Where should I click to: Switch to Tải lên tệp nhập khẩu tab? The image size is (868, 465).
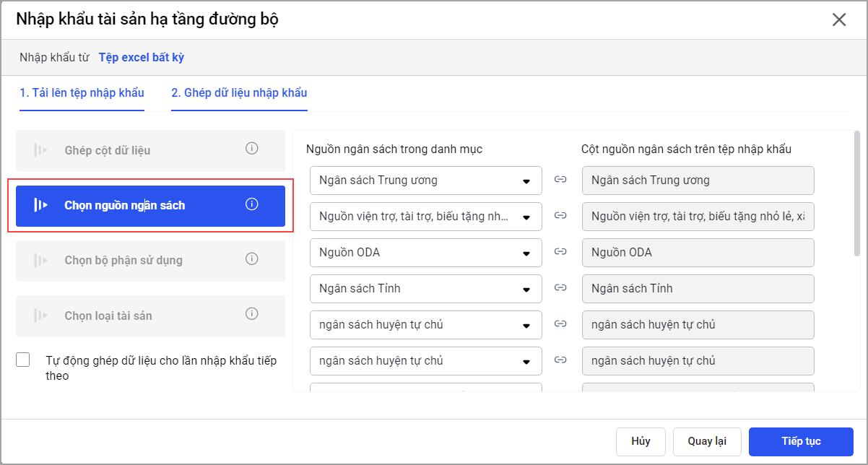click(x=82, y=93)
